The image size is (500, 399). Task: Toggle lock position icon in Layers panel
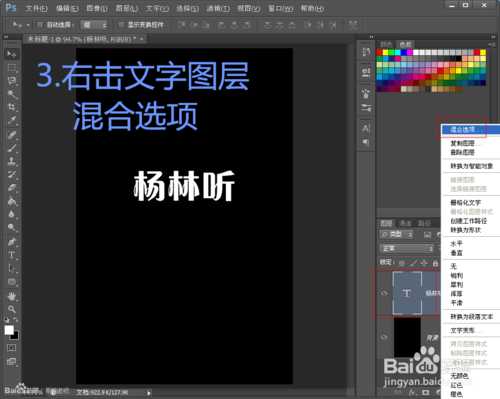point(424,263)
